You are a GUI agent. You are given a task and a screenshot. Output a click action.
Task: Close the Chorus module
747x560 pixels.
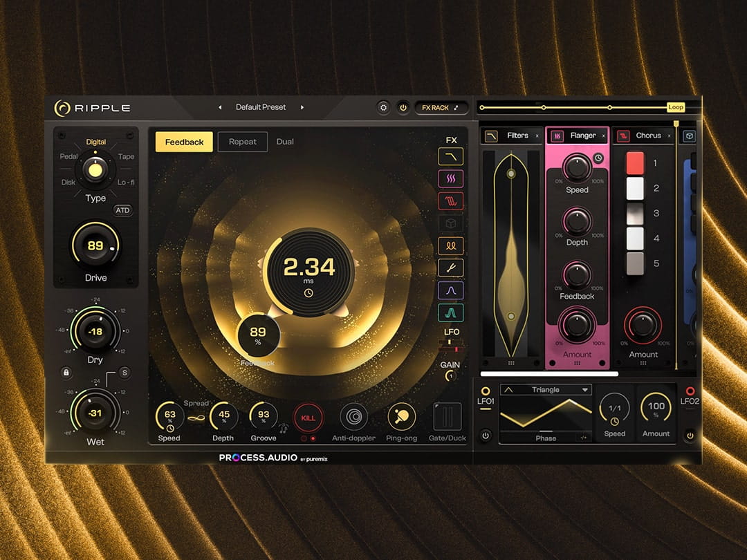(x=669, y=136)
